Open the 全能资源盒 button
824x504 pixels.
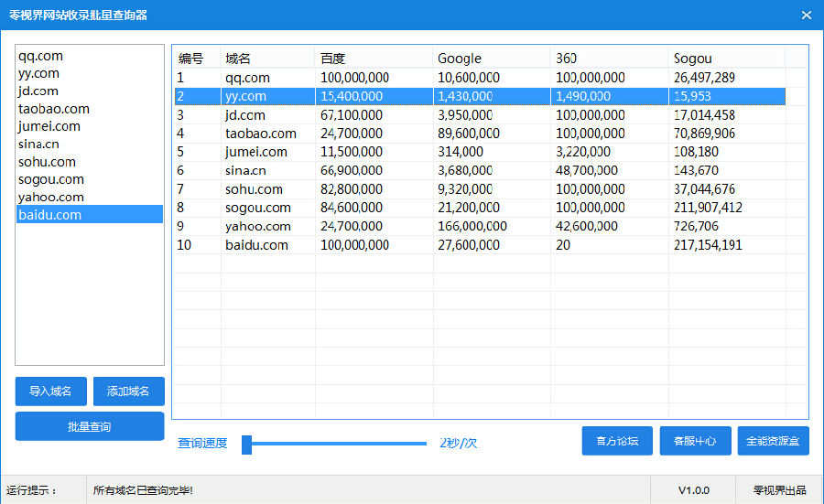[773, 441]
